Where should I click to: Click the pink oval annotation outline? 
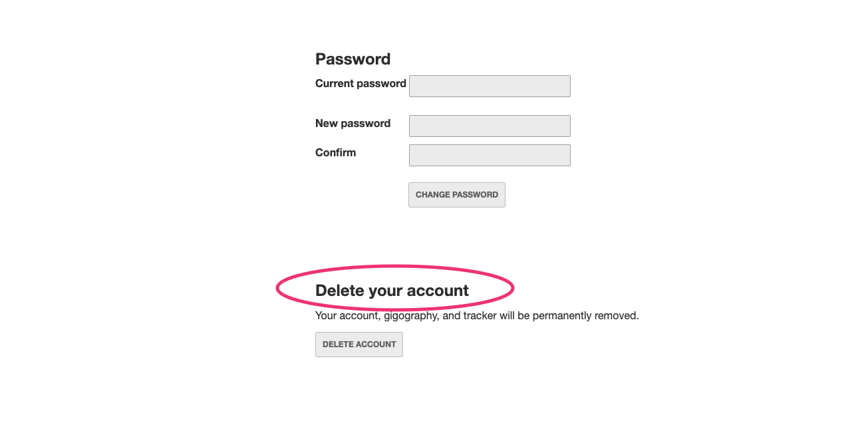395,267
